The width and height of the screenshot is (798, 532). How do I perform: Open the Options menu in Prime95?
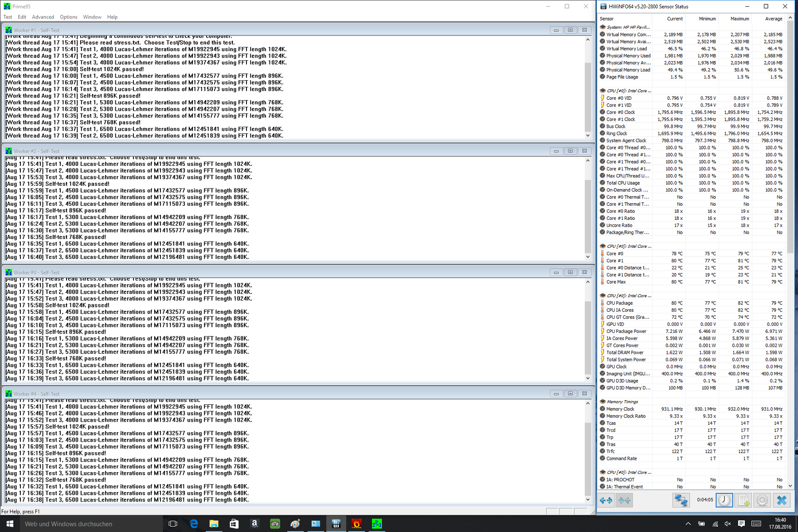coord(69,17)
